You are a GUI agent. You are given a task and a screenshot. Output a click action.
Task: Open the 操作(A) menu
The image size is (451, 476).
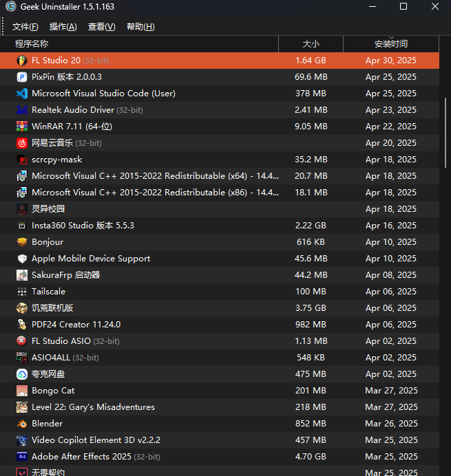tap(63, 27)
